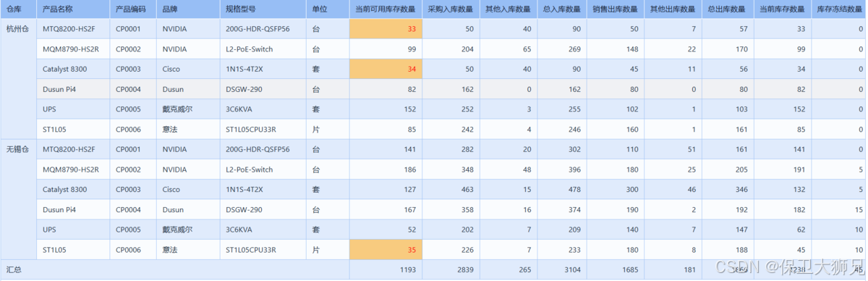Select the 269 total inbound cell
This screenshot has width=868, height=281.
561,49
